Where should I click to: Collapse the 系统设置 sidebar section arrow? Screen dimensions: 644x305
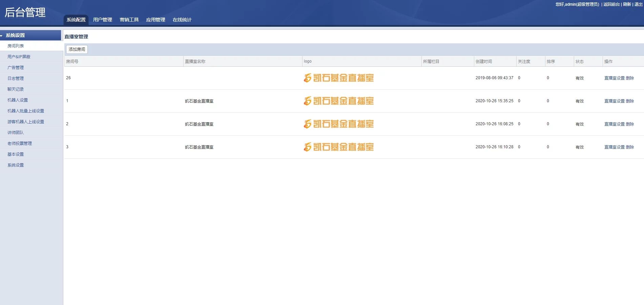(x=2, y=36)
